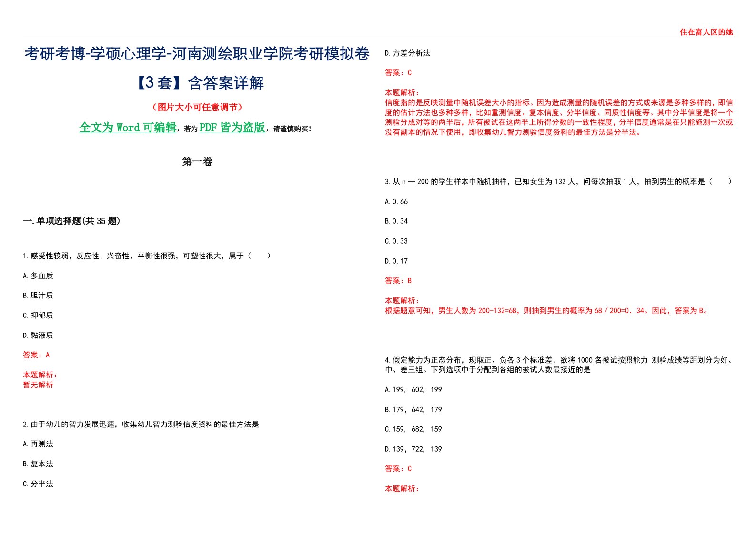Click question 1 text starting 感受性较弱
Viewport: 756px width, 534px height.
click(x=147, y=256)
